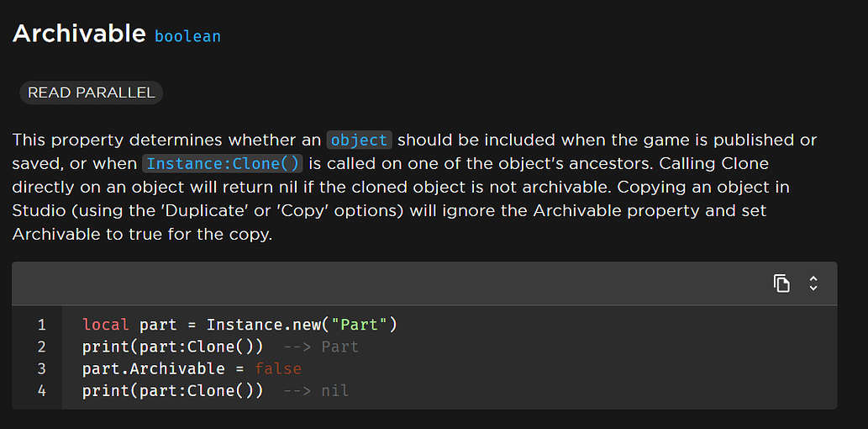The height and width of the screenshot is (429, 868).
Task: Open the Instance:Clone() reference link
Action: [x=223, y=163]
